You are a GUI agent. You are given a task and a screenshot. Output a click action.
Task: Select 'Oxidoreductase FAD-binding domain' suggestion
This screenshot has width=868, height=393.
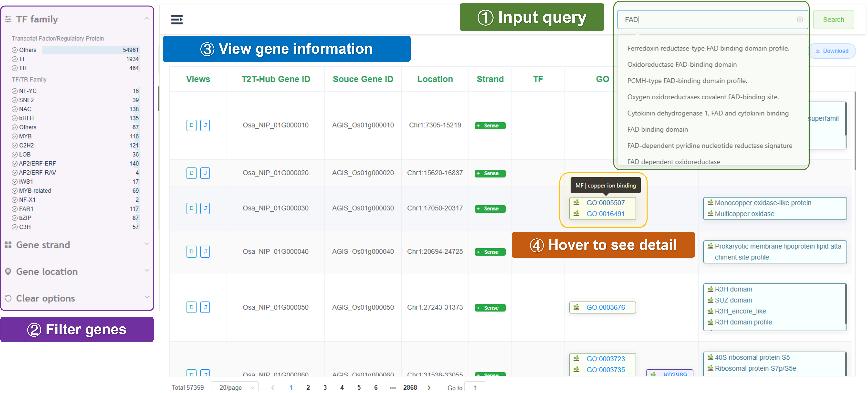682,65
